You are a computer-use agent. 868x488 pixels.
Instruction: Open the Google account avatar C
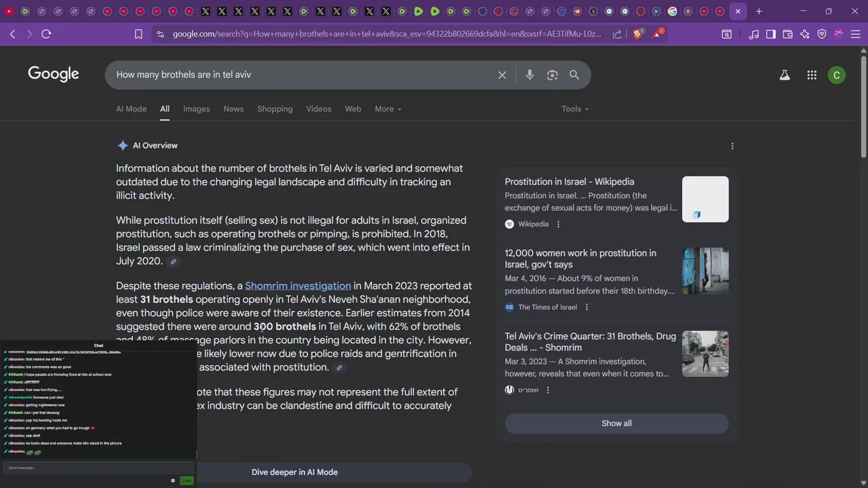pos(837,75)
